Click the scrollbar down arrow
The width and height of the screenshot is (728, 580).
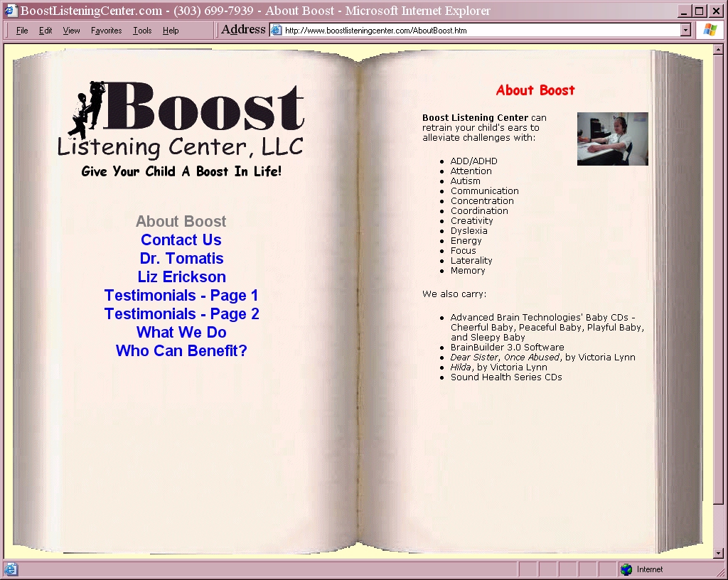tap(718, 553)
